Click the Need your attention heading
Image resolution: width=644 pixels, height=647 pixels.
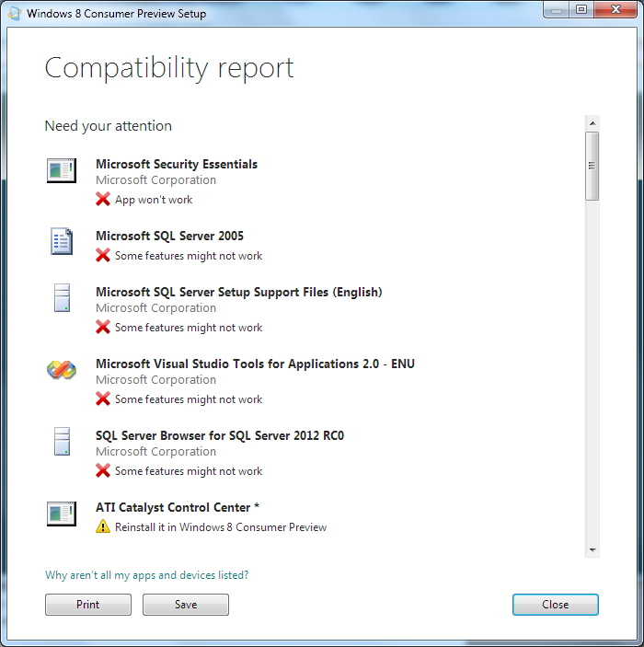point(108,126)
